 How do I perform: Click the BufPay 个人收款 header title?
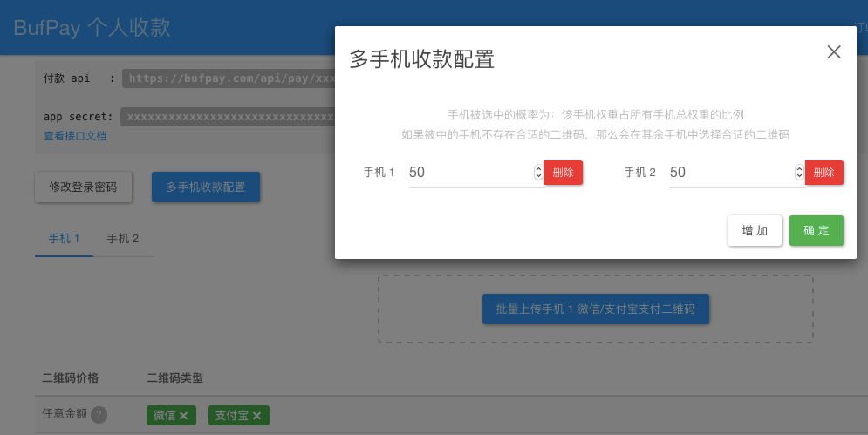point(92,28)
